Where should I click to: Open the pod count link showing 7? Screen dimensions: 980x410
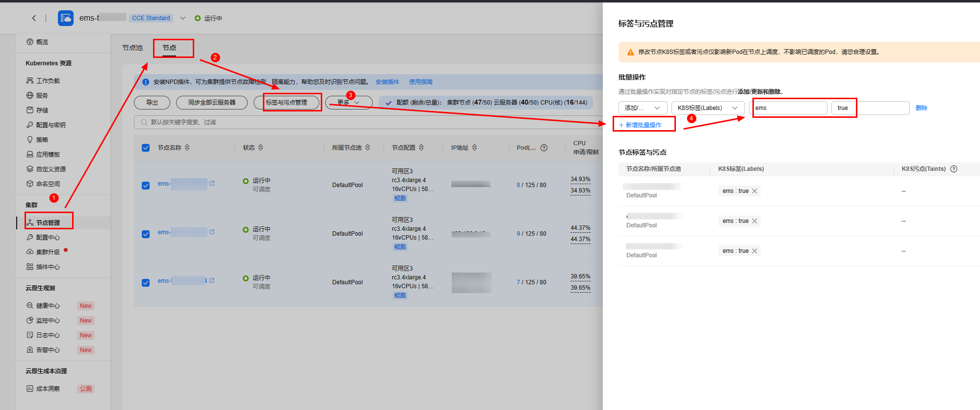point(518,282)
